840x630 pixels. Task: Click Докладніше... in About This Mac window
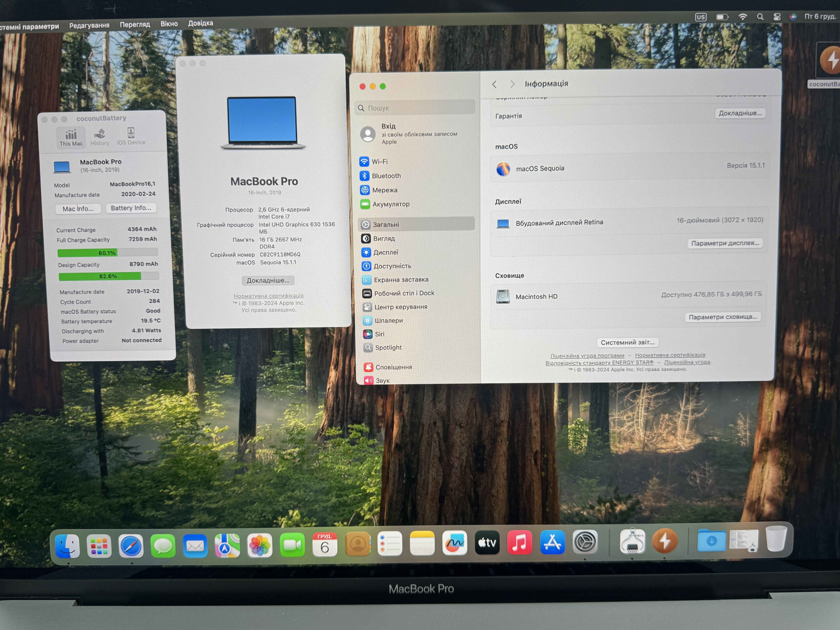pos(268,280)
